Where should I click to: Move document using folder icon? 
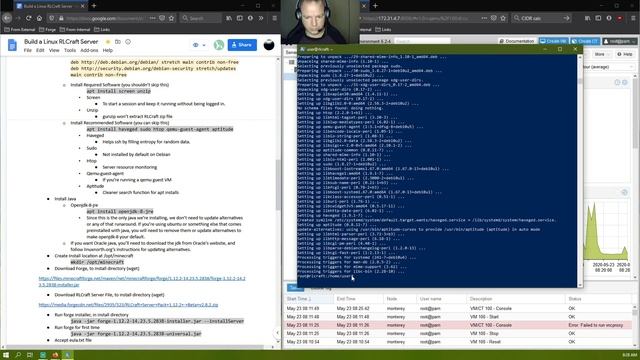(118, 42)
